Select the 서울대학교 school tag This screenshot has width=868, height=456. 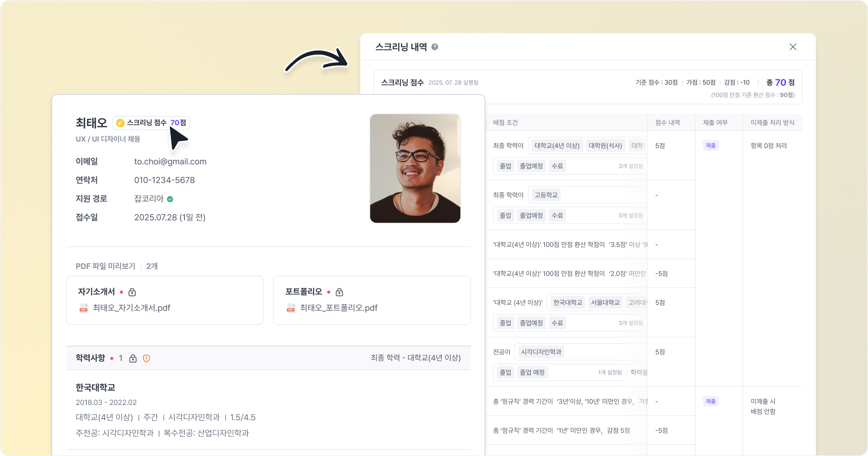coord(605,303)
